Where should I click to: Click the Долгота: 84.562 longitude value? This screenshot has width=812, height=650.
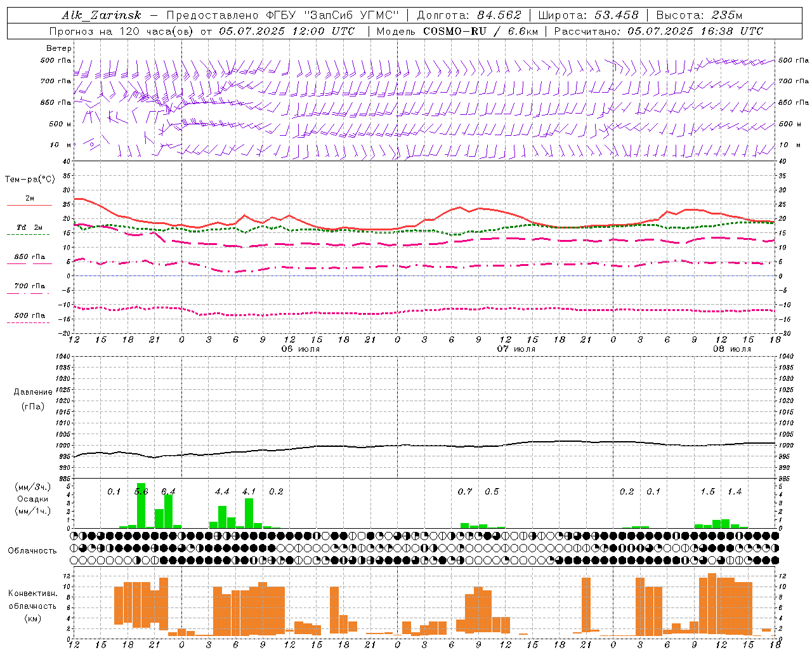[469, 15]
